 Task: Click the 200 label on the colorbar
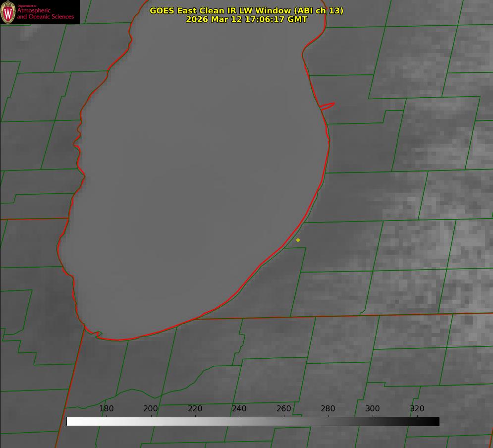(151, 408)
